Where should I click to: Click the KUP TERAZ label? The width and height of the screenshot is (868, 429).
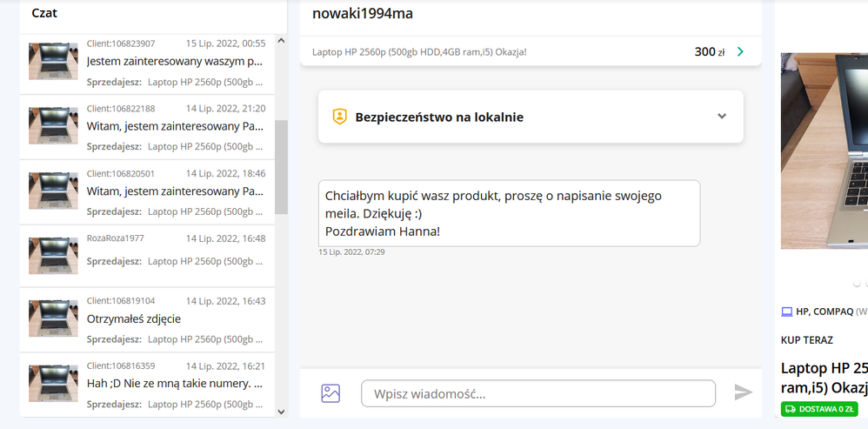coord(806,340)
